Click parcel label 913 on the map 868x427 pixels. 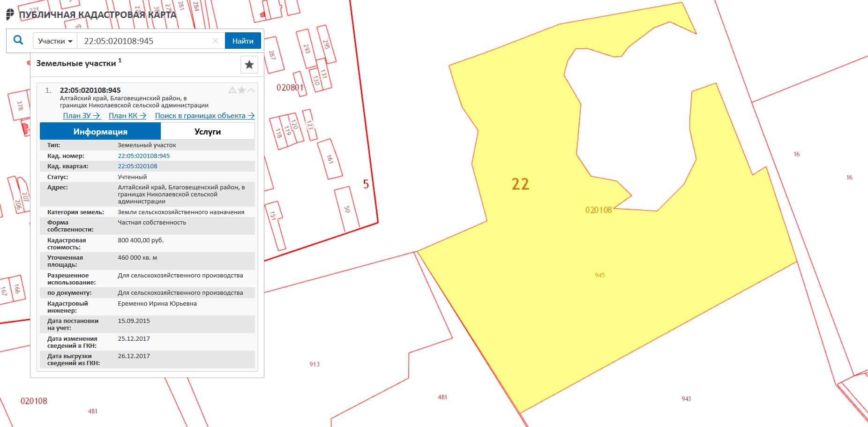(314, 364)
